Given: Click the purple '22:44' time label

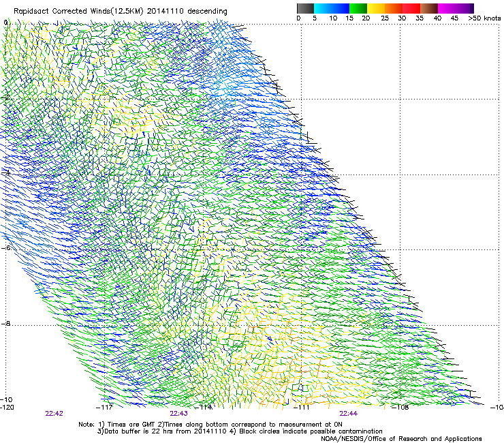Looking at the screenshot, I should pos(349,414).
